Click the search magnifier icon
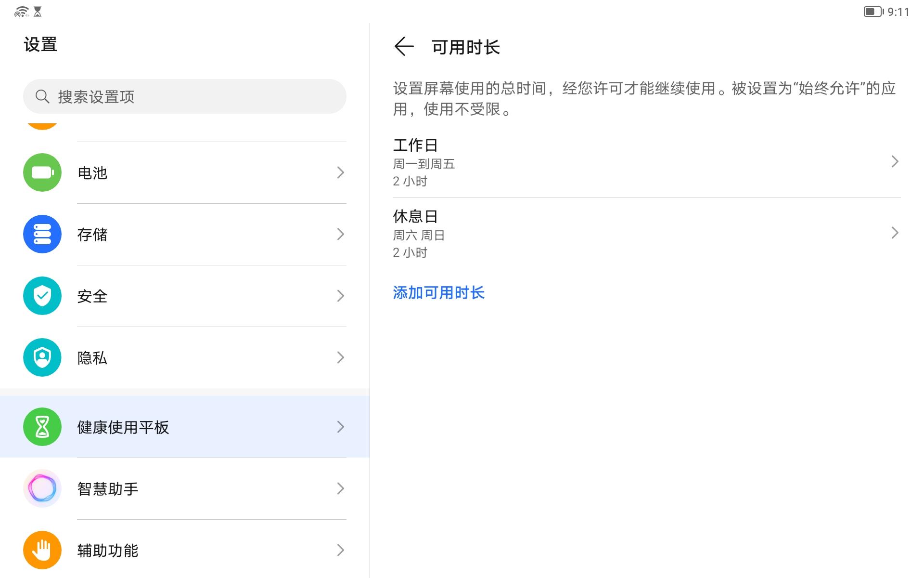 pyautogui.click(x=43, y=96)
